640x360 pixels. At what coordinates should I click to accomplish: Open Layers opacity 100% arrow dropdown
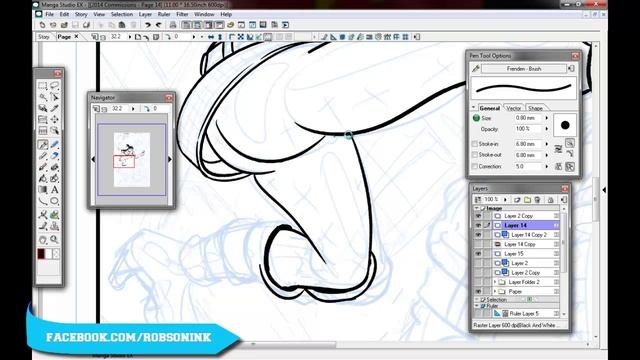505,200
